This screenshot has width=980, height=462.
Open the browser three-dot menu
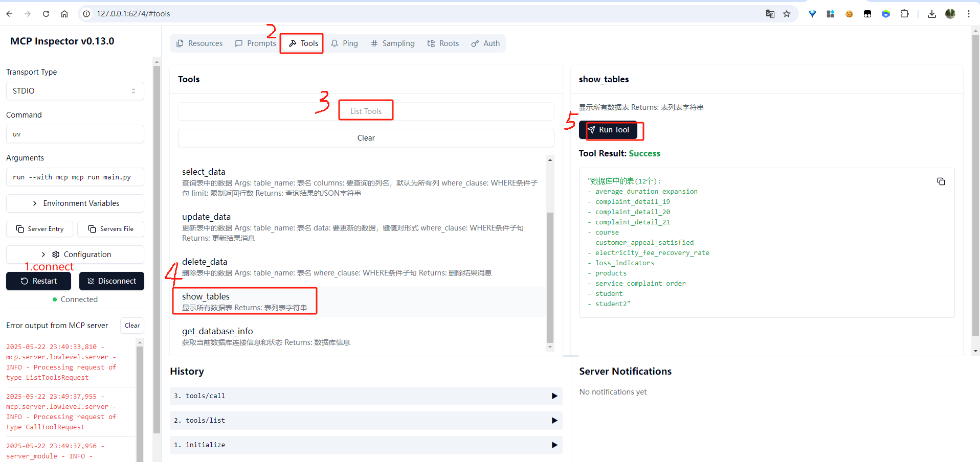pos(969,14)
